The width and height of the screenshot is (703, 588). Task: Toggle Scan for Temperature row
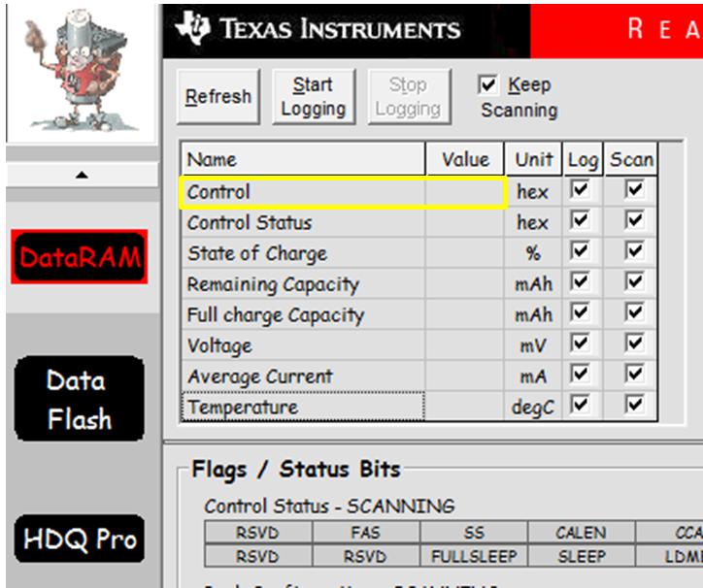[x=634, y=405]
